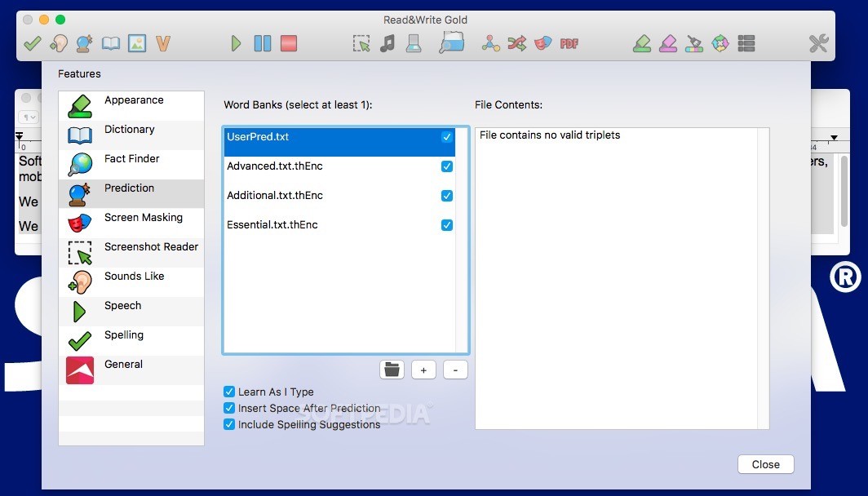This screenshot has height=496, width=868.
Task: Uncheck the Advanced.txt.thEnc word bank checkbox
Action: (447, 166)
